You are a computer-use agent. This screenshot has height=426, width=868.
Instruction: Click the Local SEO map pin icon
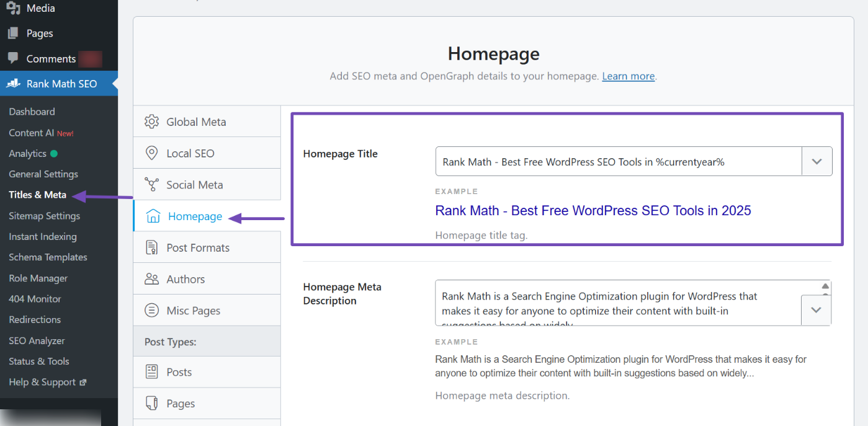(151, 153)
